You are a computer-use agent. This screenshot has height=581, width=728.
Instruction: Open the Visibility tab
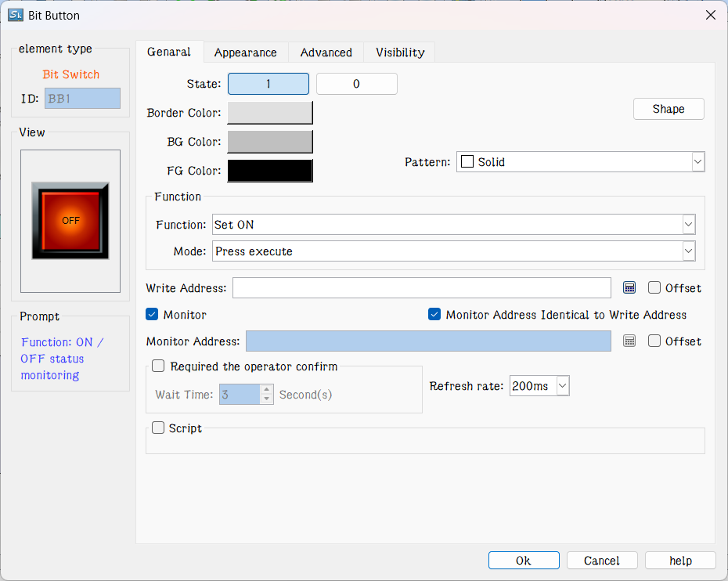(399, 52)
